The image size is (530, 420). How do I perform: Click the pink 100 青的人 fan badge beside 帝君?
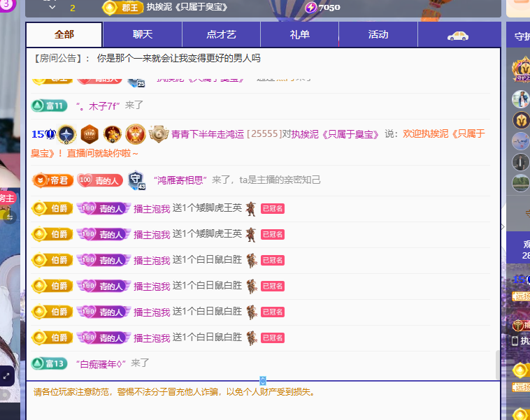[x=100, y=180]
